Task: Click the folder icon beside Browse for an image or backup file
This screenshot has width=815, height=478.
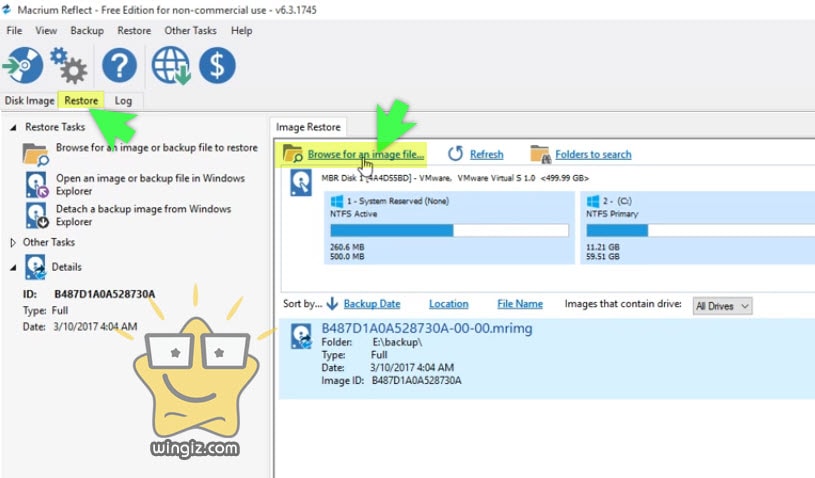Action: (36, 154)
